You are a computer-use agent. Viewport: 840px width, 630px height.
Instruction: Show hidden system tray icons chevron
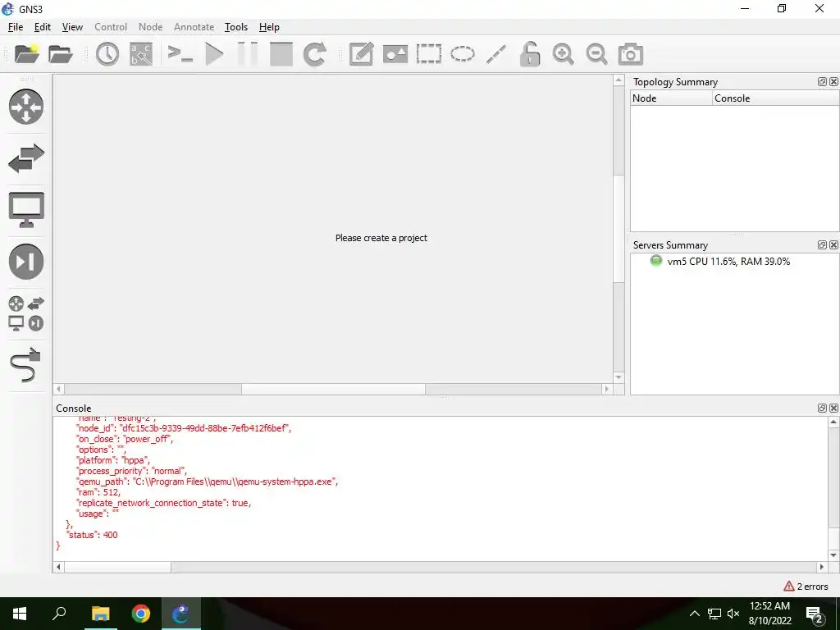point(694,614)
